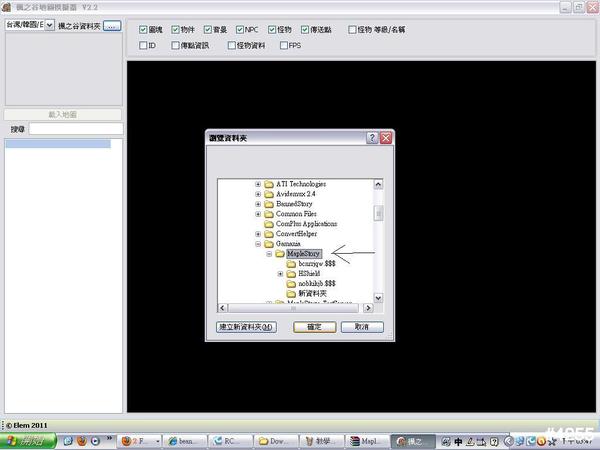The image size is (600, 450).
Task: Select the HShield folder icon
Action: coord(291,274)
